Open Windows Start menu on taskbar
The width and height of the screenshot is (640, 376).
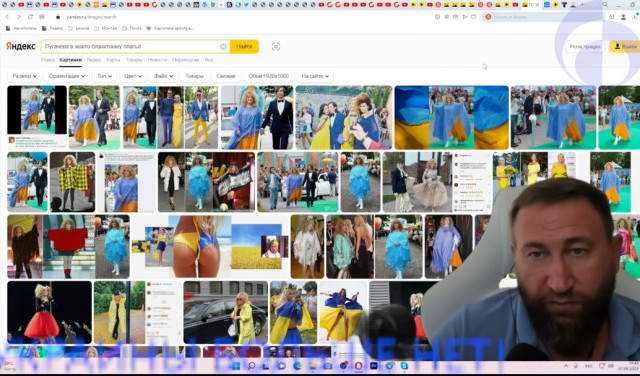236,365
